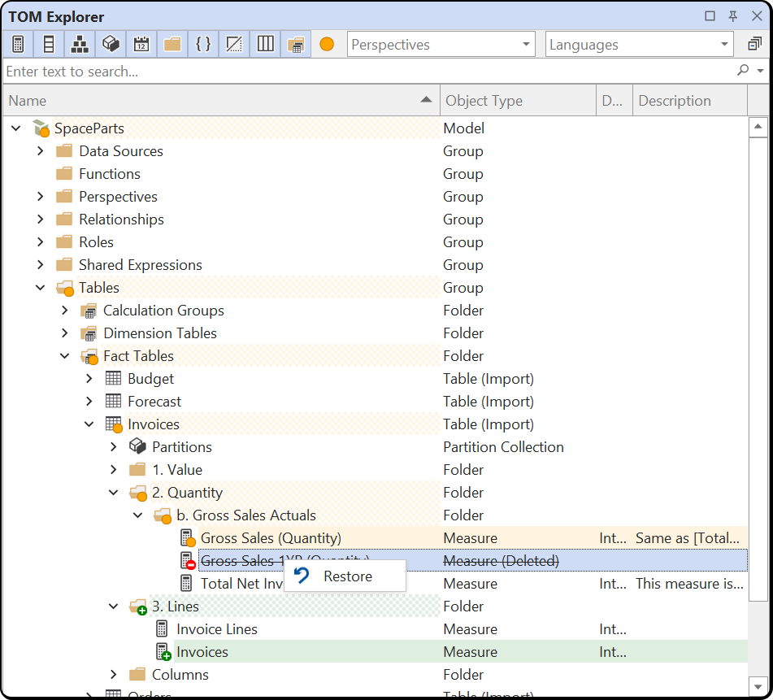The height and width of the screenshot is (700, 773).
Task: Click the deleted measure icon with red badge
Action: (187, 560)
